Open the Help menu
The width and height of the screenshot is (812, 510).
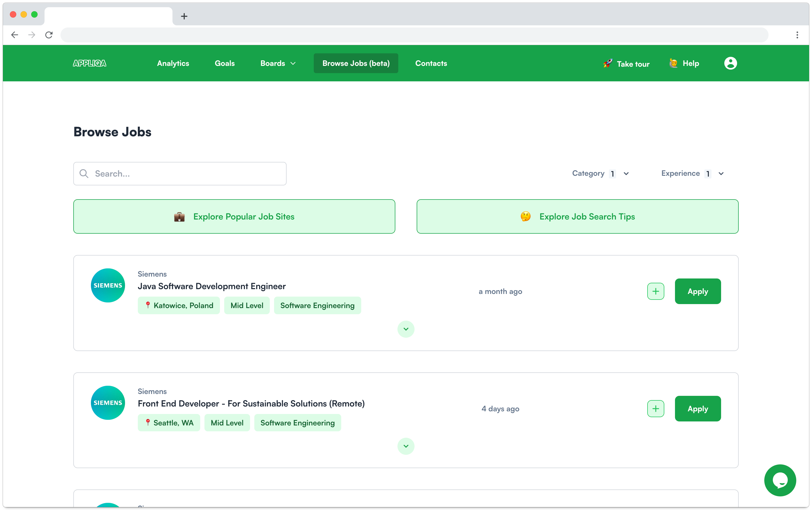pos(684,63)
